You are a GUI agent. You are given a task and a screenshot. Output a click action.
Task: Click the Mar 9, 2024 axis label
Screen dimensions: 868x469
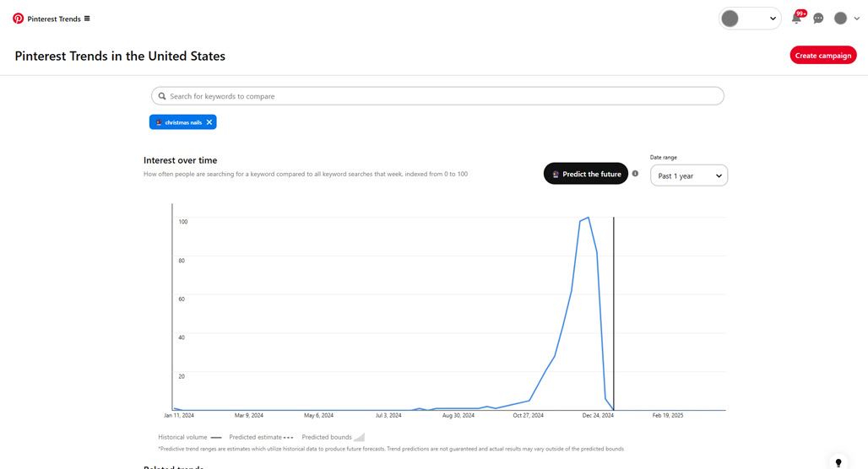pyautogui.click(x=248, y=415)
